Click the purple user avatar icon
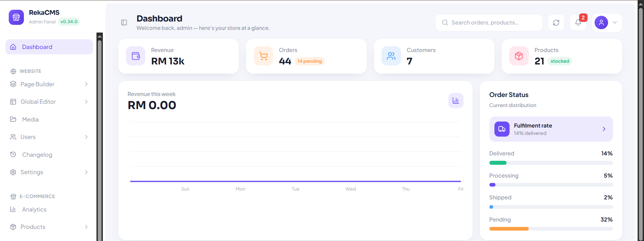 601,22
